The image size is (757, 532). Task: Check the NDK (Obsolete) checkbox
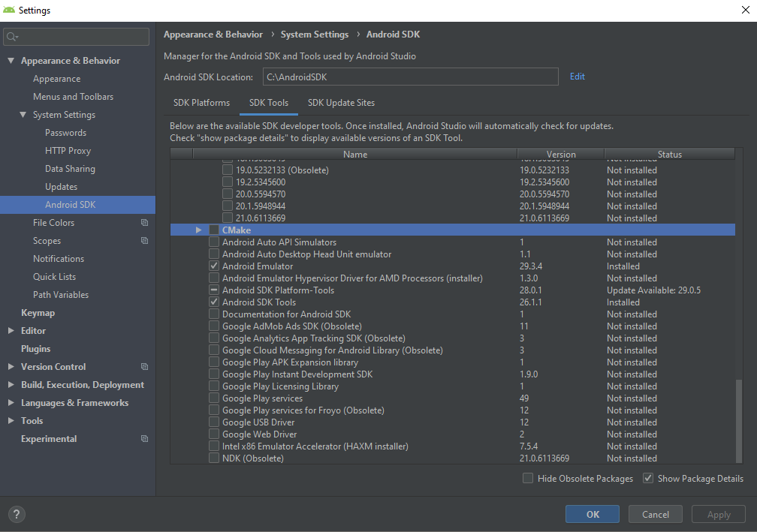(x=214, y=458)
